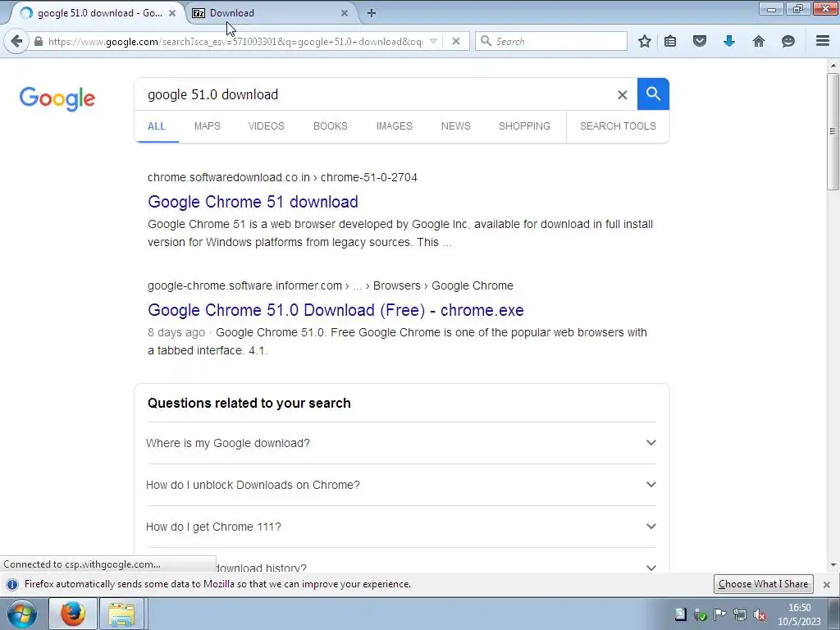Click Firefox icon in taskbar
This screenshot has width=840, height=630.
(x=73, y=614)
